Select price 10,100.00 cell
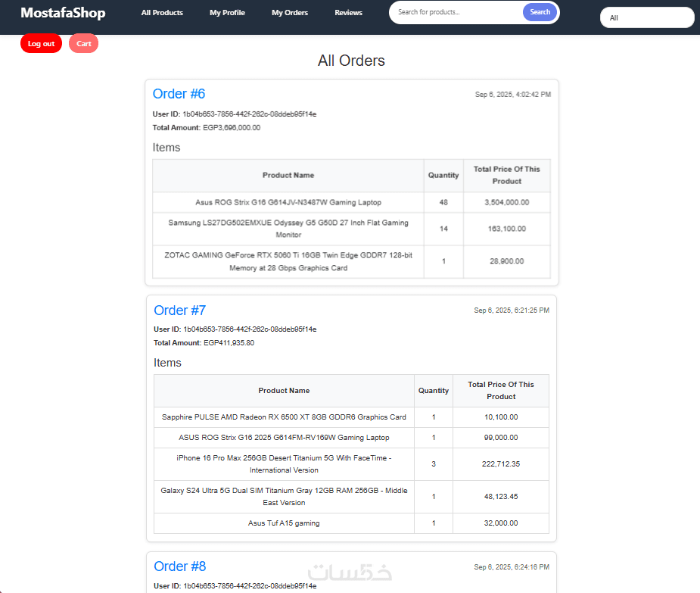 click(x=501, y=417)
